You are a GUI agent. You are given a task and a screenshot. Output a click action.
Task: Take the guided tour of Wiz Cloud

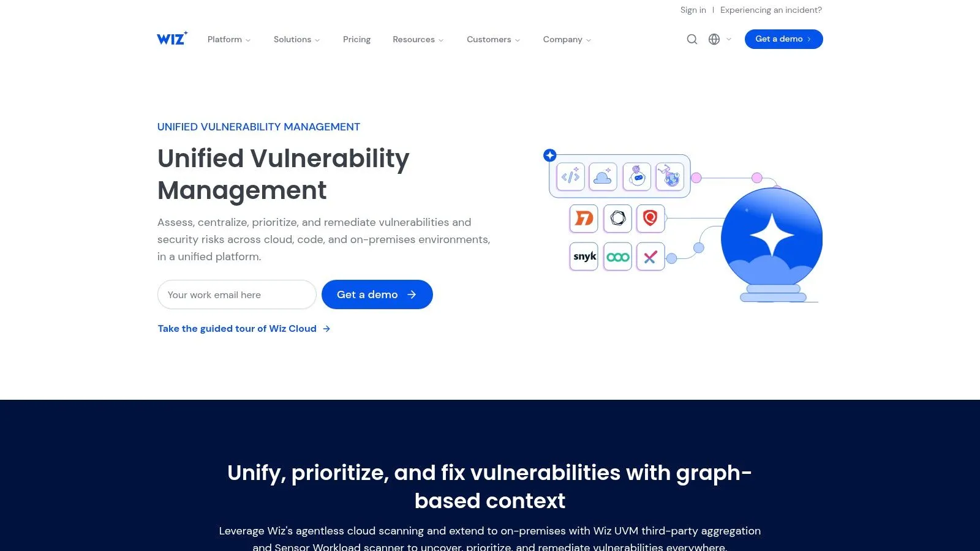pos(244,329)
